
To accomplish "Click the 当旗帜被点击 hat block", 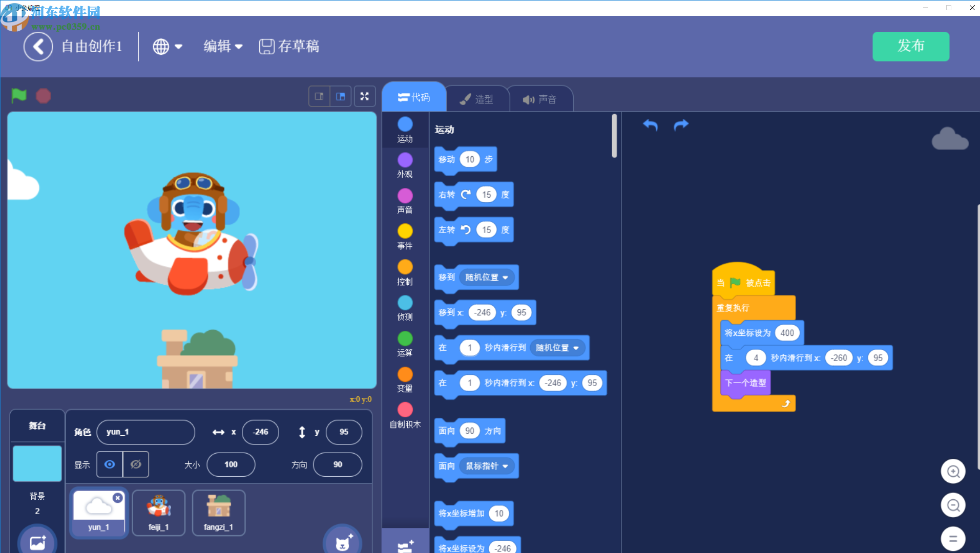I will coord(743,280).
